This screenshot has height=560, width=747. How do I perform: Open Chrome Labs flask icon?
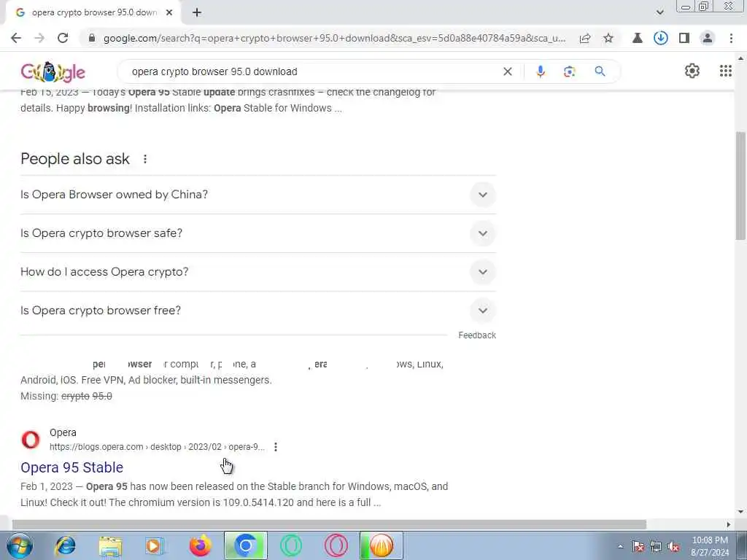638,38
